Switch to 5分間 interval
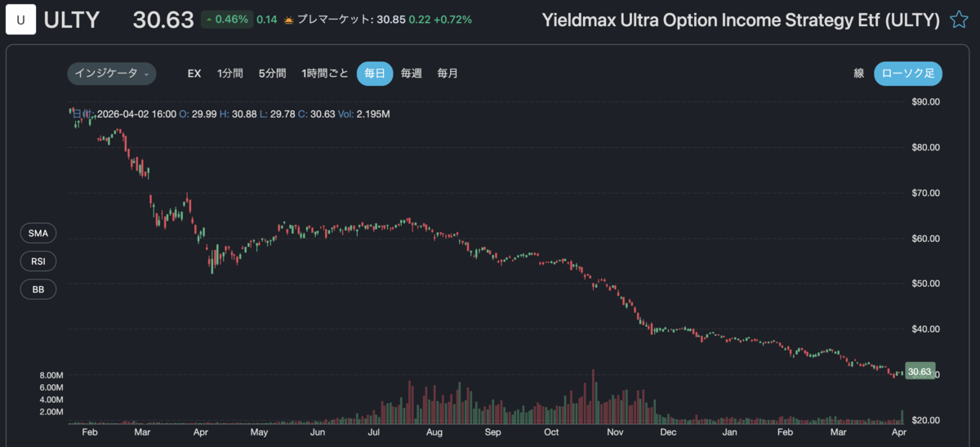The width and height of the screenshot is (980, 447). pos(272,74)
